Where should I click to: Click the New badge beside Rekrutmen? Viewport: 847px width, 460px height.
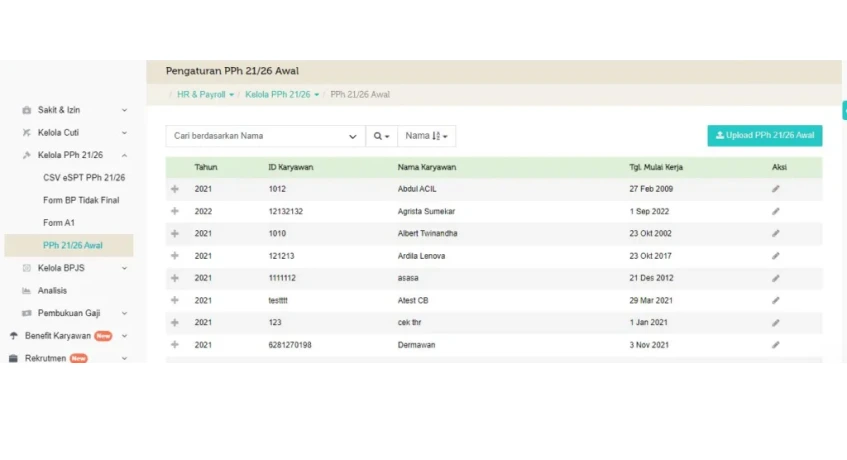pyautogui.click(x=79, y=358)
